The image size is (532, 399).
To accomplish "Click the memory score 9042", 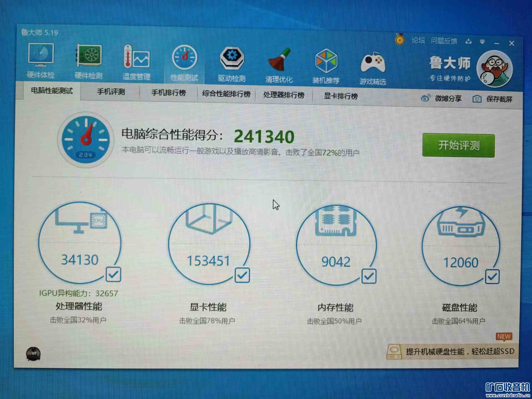I will tap(336, 262).
